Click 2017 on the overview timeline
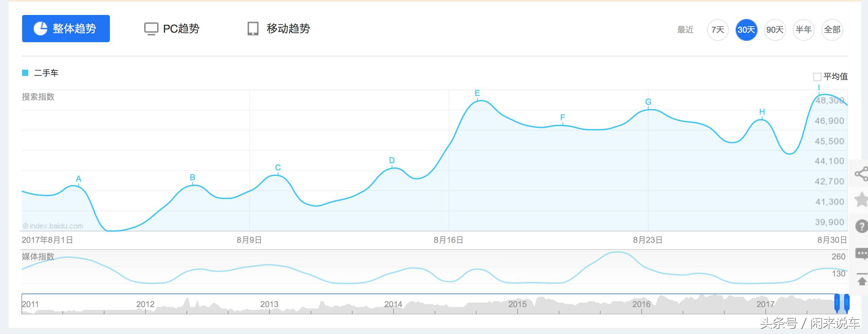Viewport: 868px width, 334px height. [x=765, y=304]
